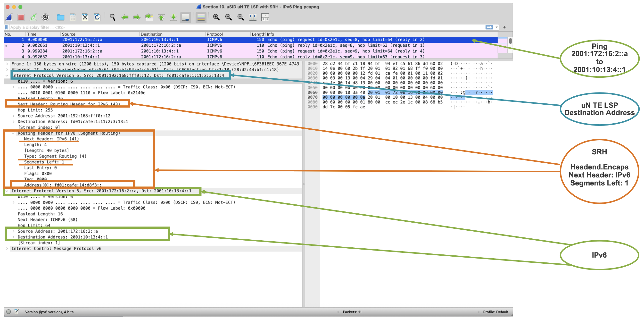Click the display filter bookmark icon
The height and width of the screenshot is (319, 644).
pyautogui.click(x=7, y=27)
